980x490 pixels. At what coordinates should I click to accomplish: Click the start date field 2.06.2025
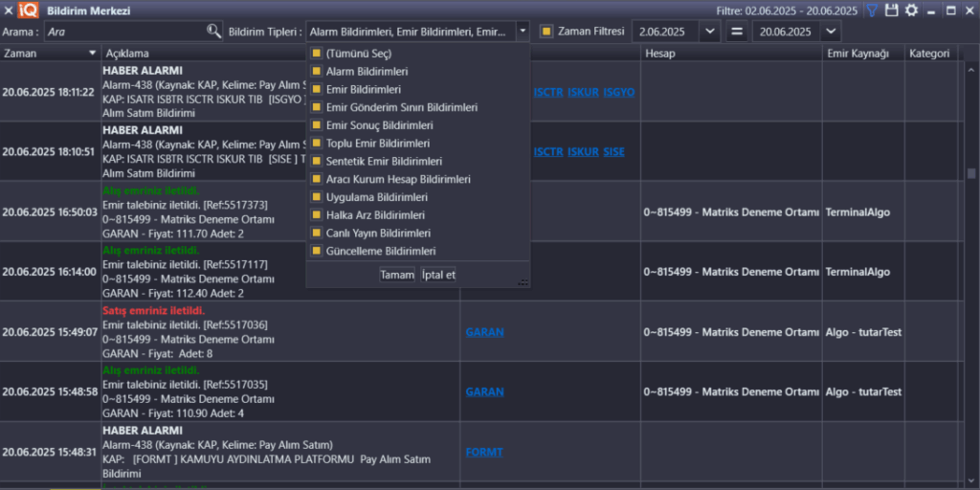(666, 32)
